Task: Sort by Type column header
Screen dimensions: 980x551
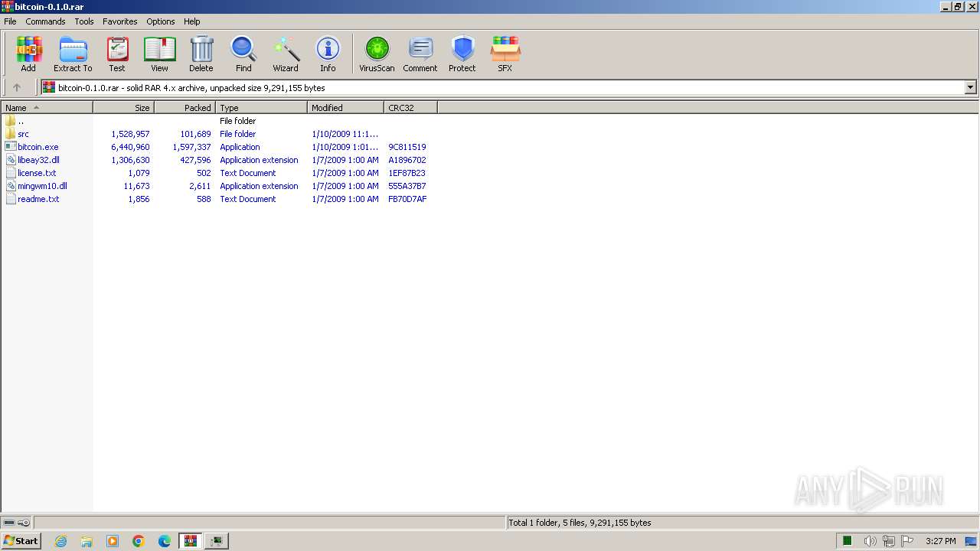Action: click(x=262, y=108)
